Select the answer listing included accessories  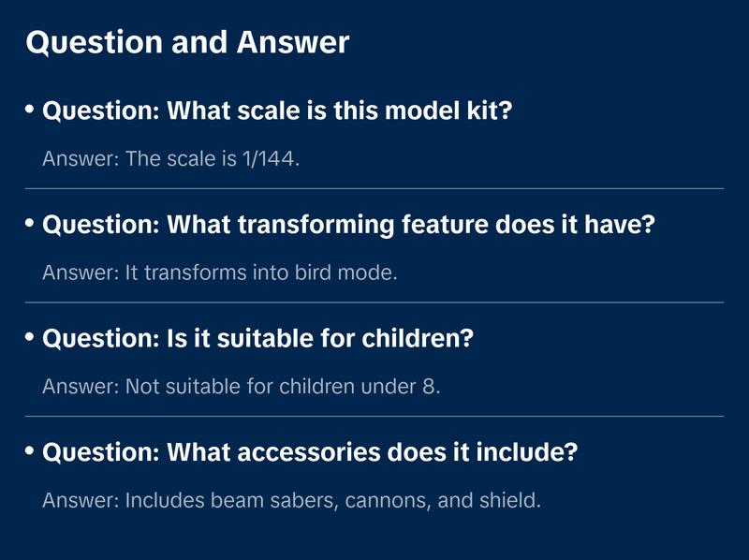click(292, 501)
